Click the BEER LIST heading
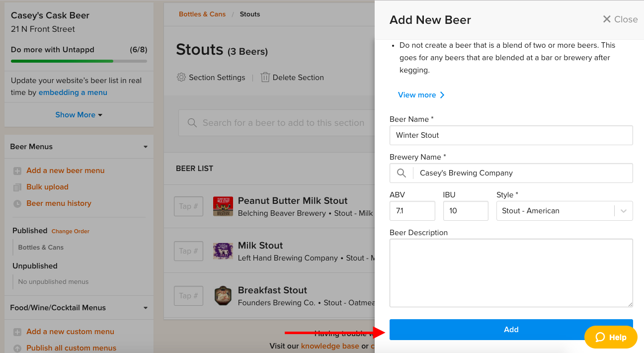Viewport: 644px width, 353px height. [x=194, y=169]
